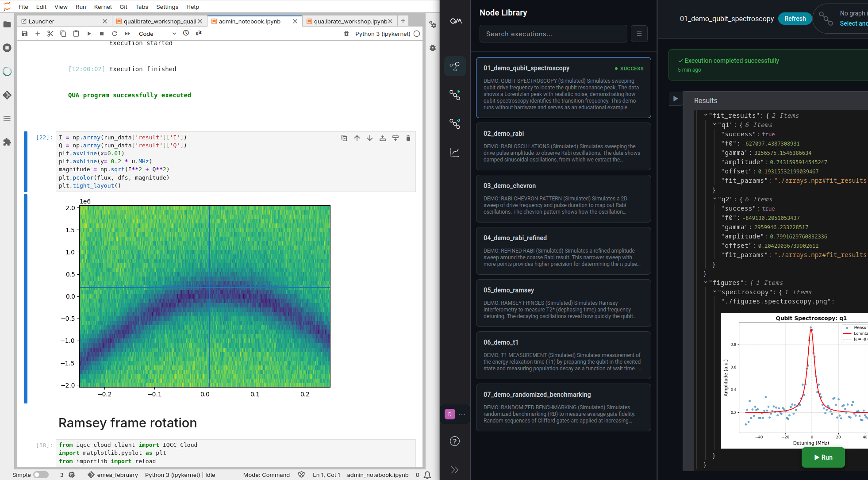Open the data chart icon in QM sidebar
This screenshot has width=868, height=480.
[x=455, y=152]
